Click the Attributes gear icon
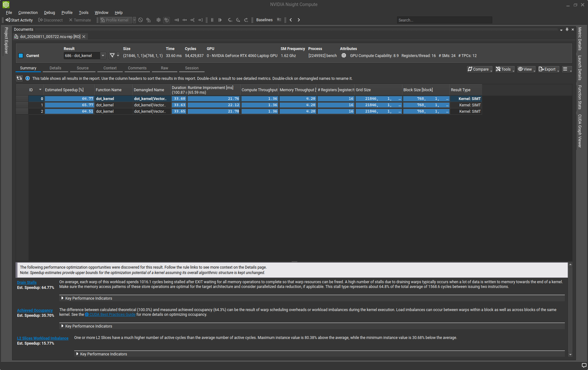The image size is (588, 370). (344, 56)
